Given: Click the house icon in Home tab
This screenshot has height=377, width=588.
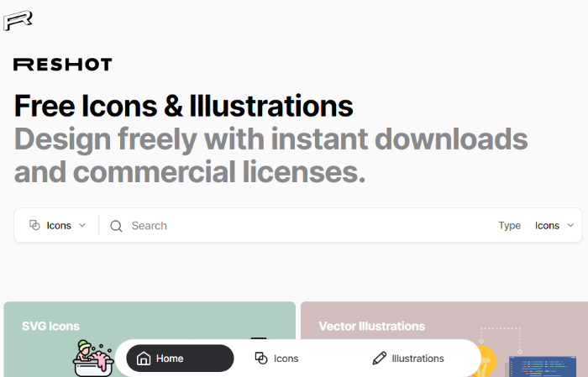Looking at the screenshot, I should point(144,359).
